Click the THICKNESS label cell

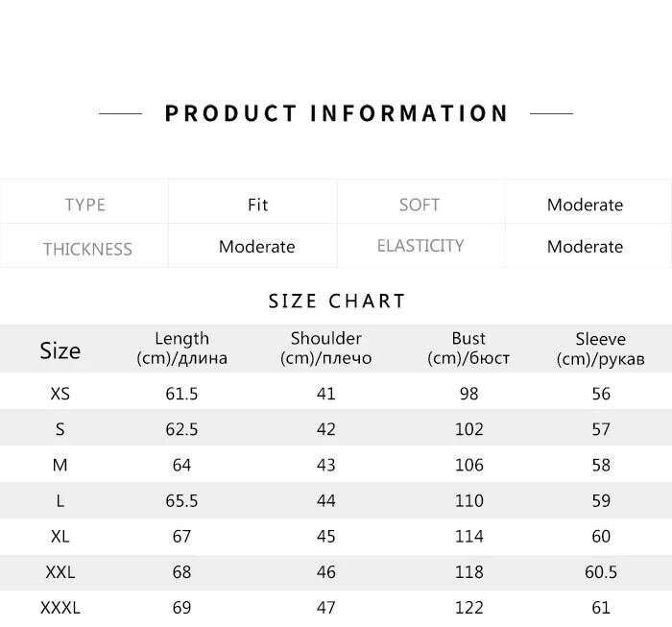pos(87,249)
